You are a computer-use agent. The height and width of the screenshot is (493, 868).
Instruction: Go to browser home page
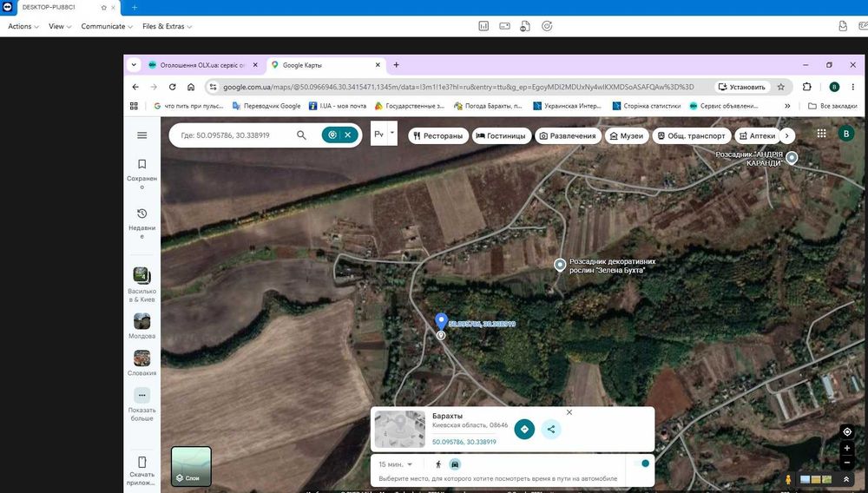(190, 87)
